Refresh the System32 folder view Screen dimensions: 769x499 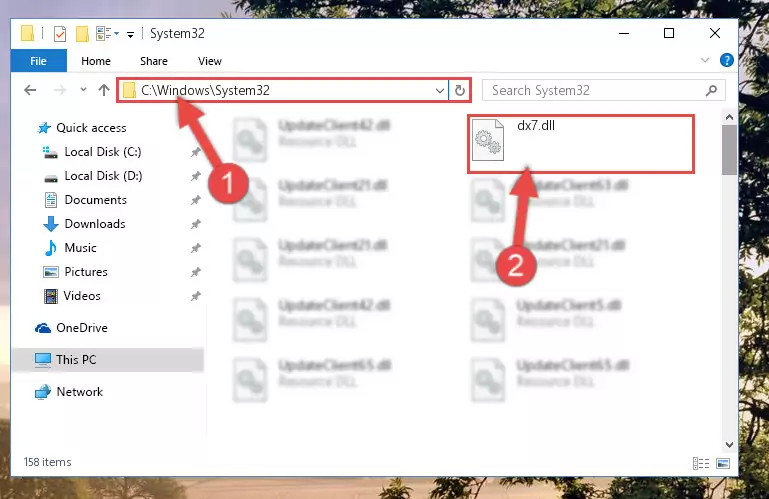click(460, 90)
